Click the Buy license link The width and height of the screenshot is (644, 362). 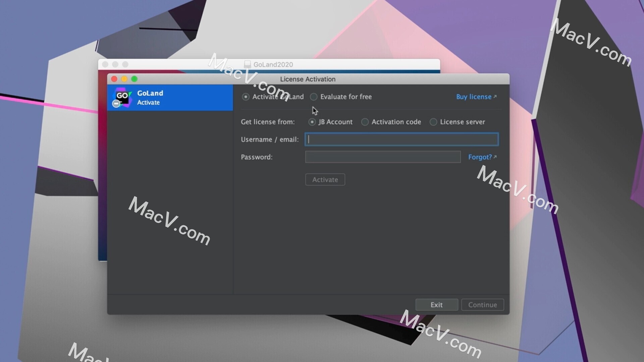click(476, 96)
